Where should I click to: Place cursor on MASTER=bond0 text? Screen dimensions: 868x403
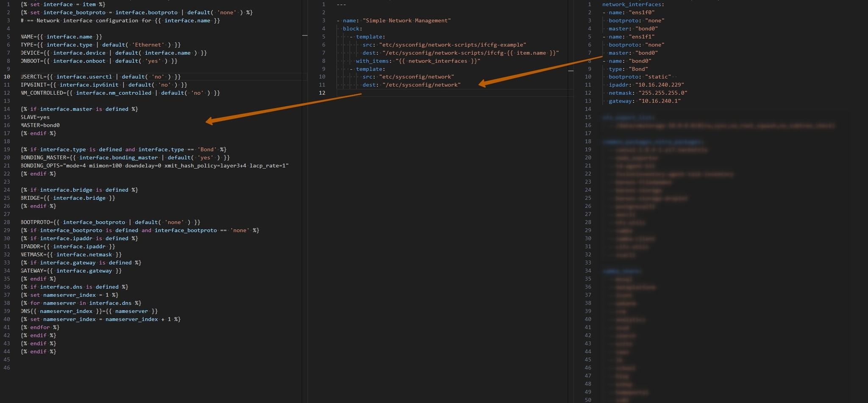pyautogui.click(x=40, y=125)
